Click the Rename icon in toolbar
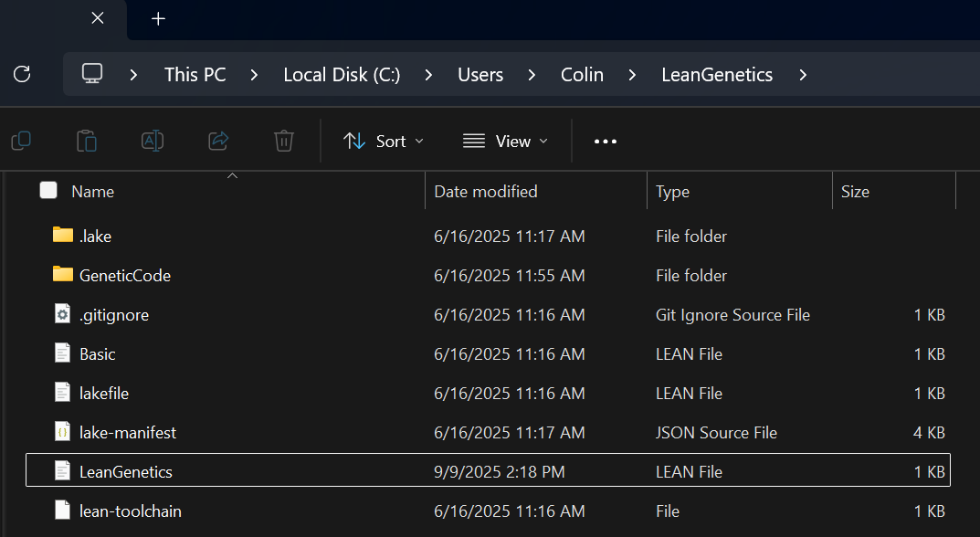This screenshot has width=980, height=537. point(153,141)
